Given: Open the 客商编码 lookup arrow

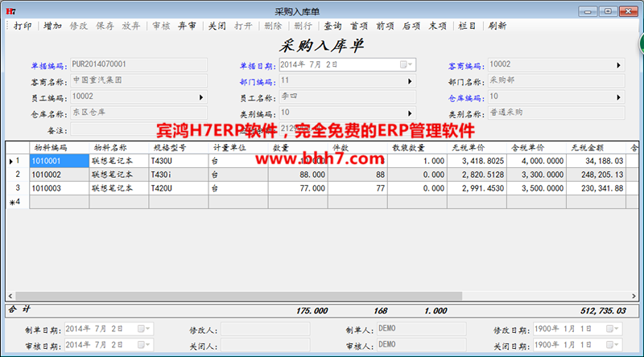Looking at the screenshot, I should pos(618,65).
